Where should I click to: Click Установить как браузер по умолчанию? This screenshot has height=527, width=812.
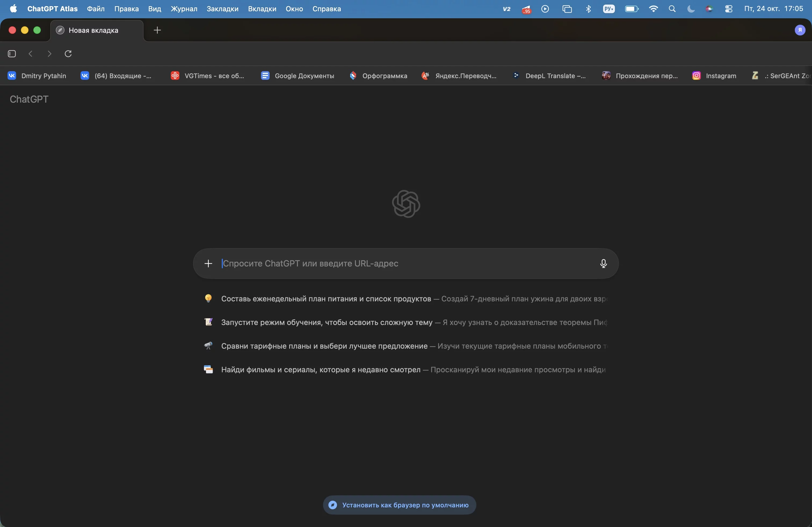tap(400, 505)
